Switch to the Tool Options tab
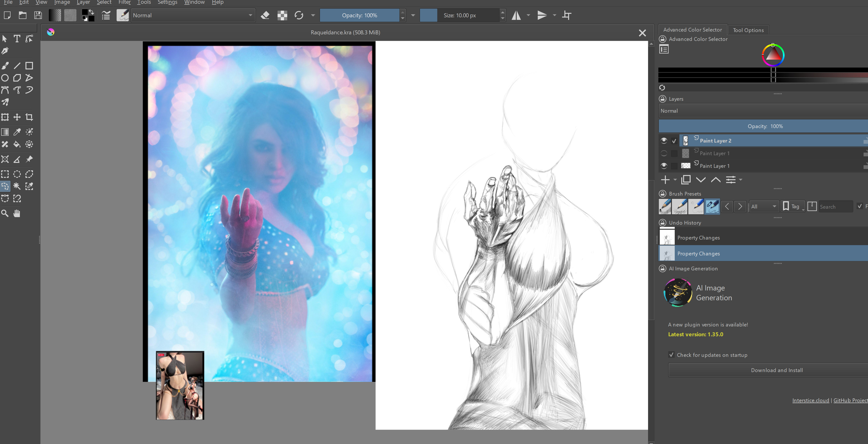868x444 pixels. 748,30
